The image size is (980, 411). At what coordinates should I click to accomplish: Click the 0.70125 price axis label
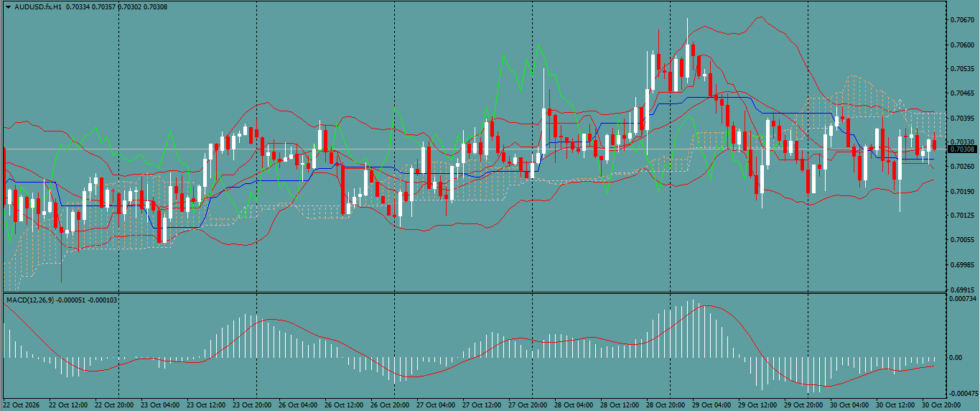962,216
